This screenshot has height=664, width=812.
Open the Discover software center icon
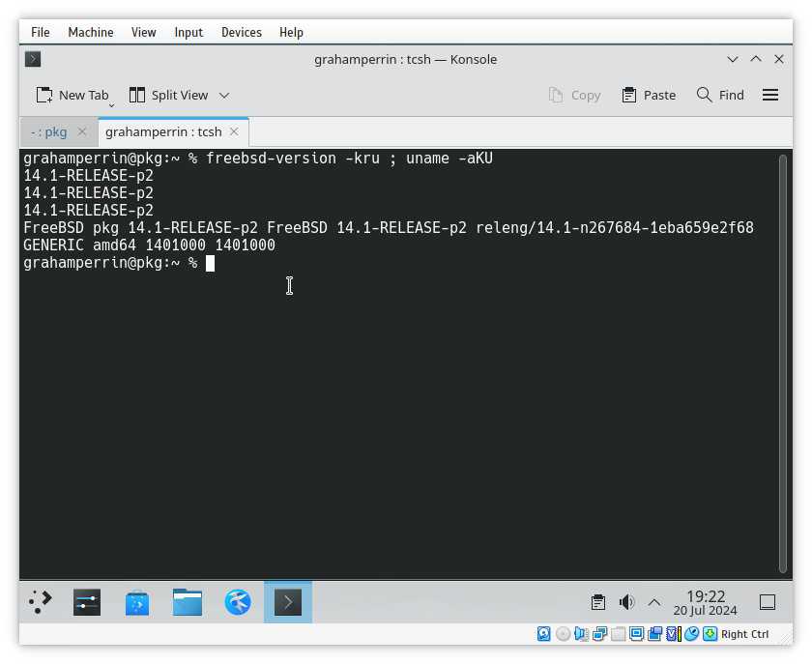pos(136,601)
